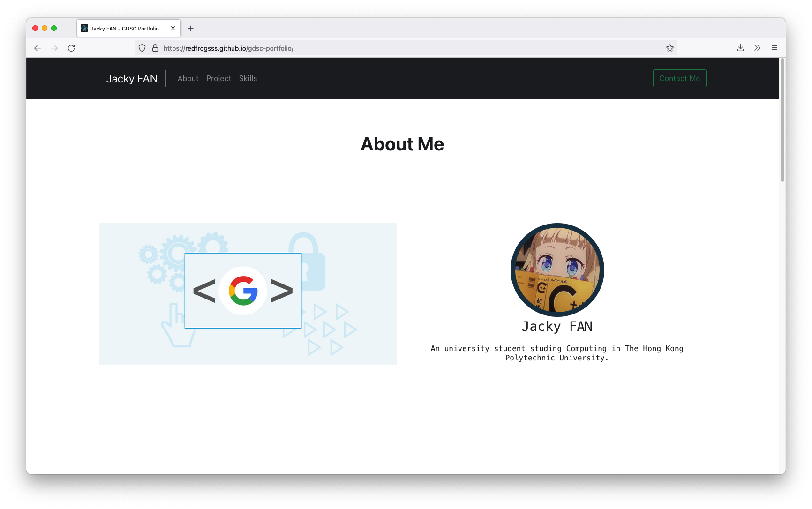
Task: Click the Jacky FAN name under avatar
Action: tap(557, 326)
